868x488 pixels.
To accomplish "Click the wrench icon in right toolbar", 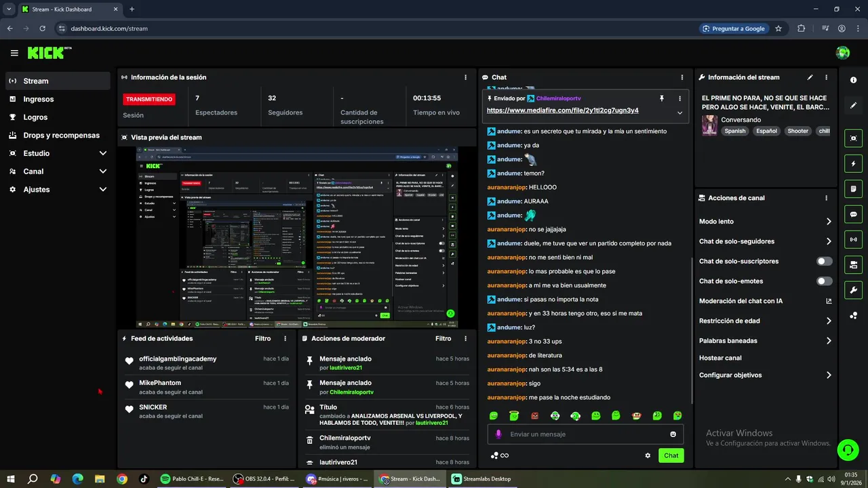I will (853, 290).
